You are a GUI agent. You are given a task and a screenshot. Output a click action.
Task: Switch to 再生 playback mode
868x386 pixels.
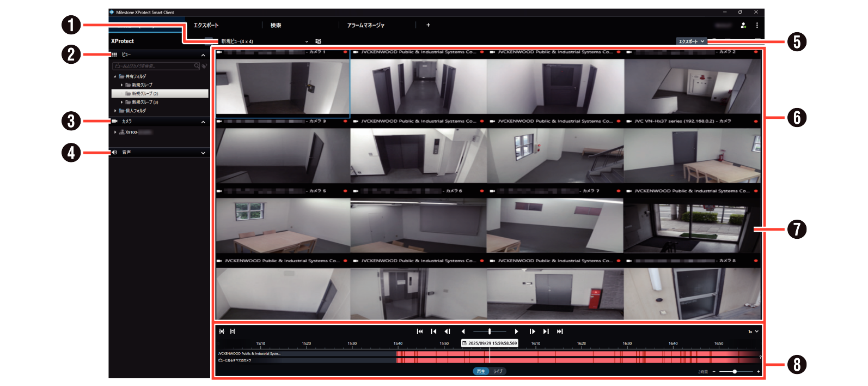(481, 371)
